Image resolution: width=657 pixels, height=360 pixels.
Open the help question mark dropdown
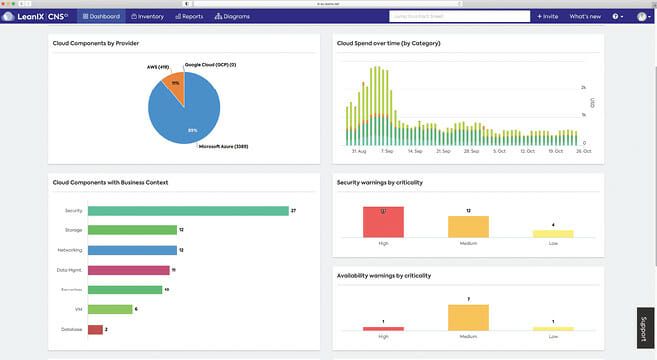coord(618,16)
